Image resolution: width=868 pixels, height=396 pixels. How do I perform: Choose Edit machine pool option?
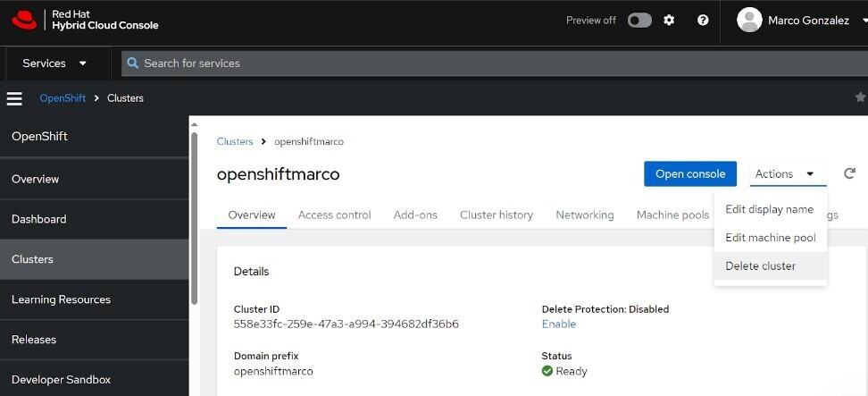pyautogui.click(x=770, y=238)
